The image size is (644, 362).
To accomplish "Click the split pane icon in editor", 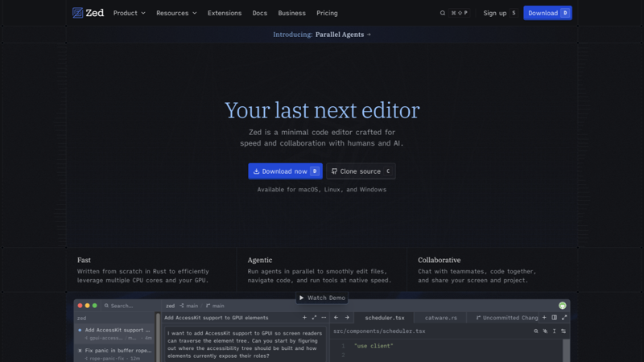I will [554, 318].
